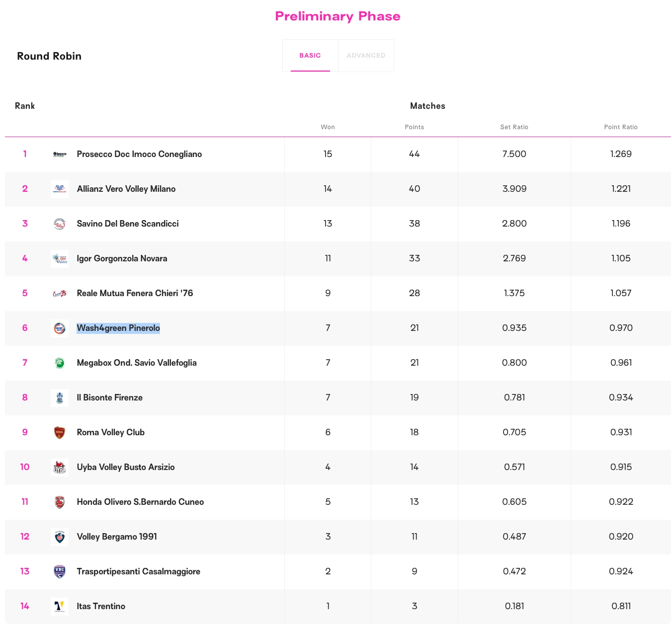The image size is (672, 629).
Task: Switch to the Advanced standings tab
Action: coord(366,56)
